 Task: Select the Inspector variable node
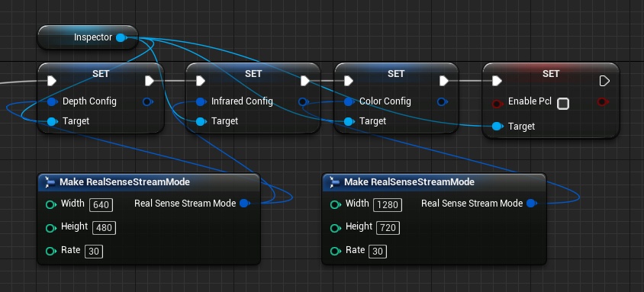click(x=88, y=37)
